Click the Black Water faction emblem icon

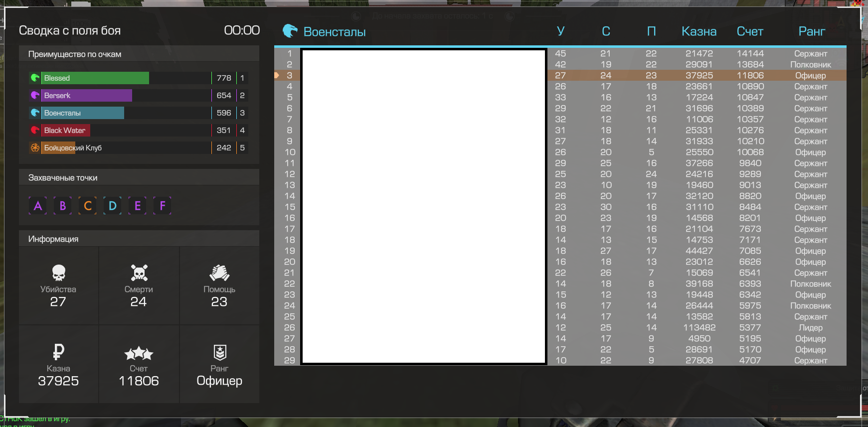(x=35, y=130)
